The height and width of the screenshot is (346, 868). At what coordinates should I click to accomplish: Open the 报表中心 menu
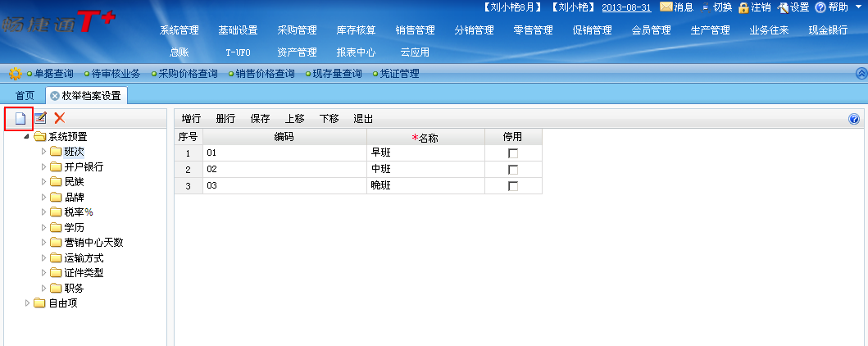pyautogui.click(x=356, y=52)
